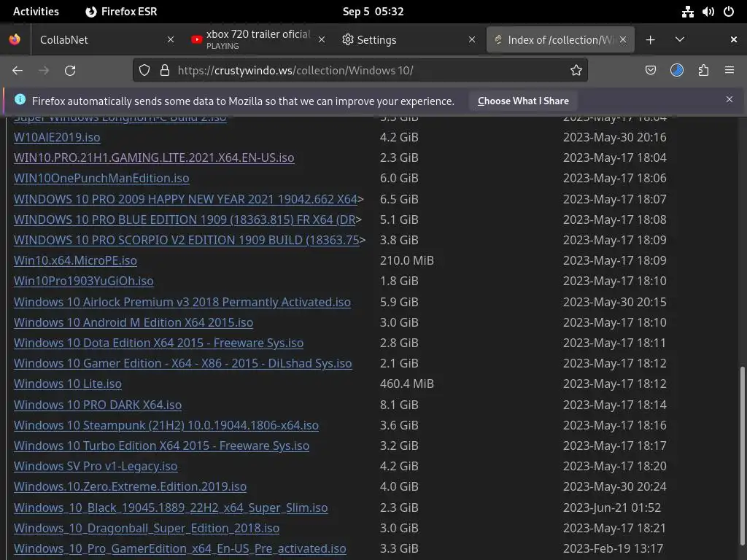Open the Firefox application hamburger menu
The height and width of the screenshot is (560, 747).
coord(729,71)
